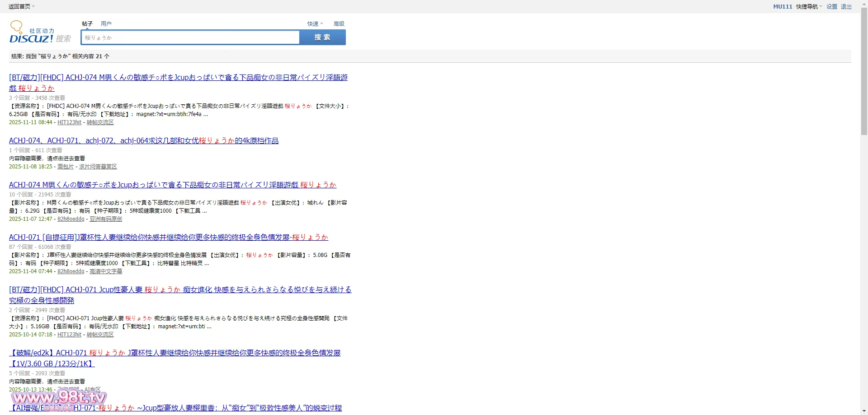This screenshot has width=868, height=415.
Task: Click 退出 to log out
Action: [846, 6]
